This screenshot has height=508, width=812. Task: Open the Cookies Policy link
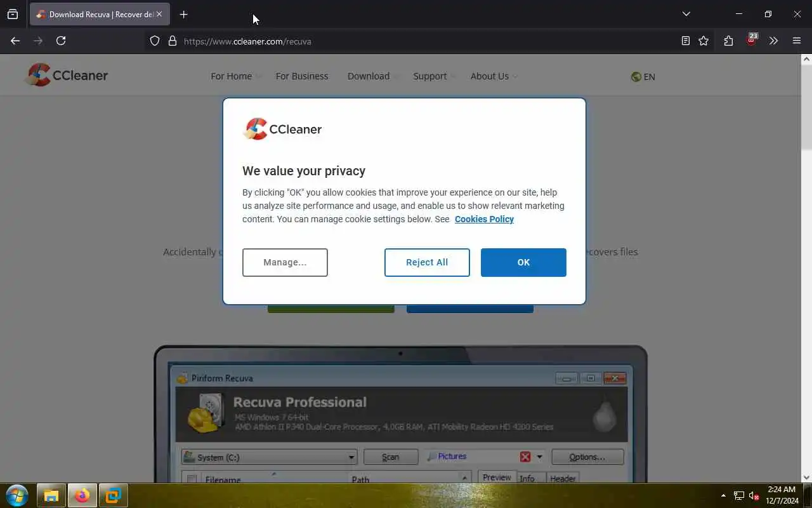tap(484, 219)
